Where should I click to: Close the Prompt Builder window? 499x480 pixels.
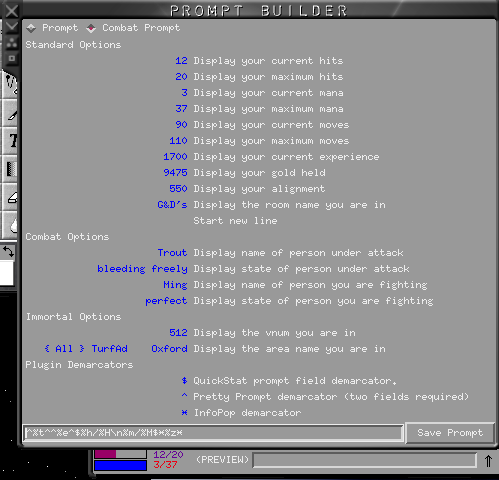click(x=12, y=11)
